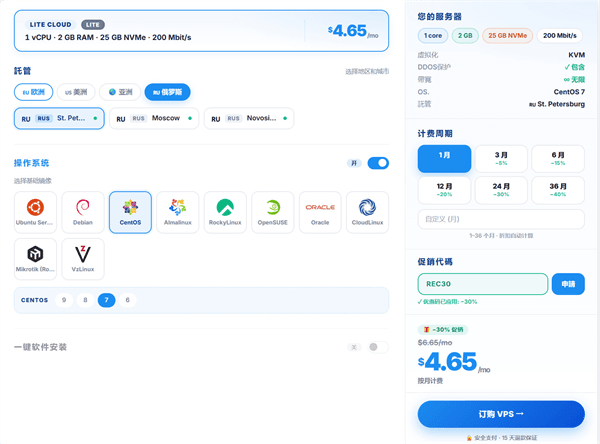Pick the Almalinux operating system
This screenshot has height=444, width=600.
[178, 212]
